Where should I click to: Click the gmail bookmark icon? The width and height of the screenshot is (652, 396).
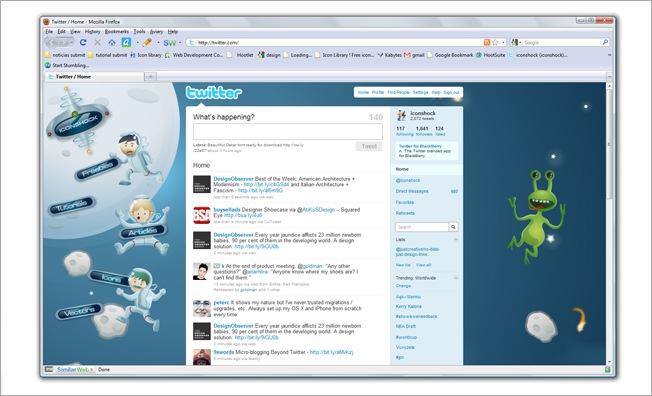(x=407, y=55)
